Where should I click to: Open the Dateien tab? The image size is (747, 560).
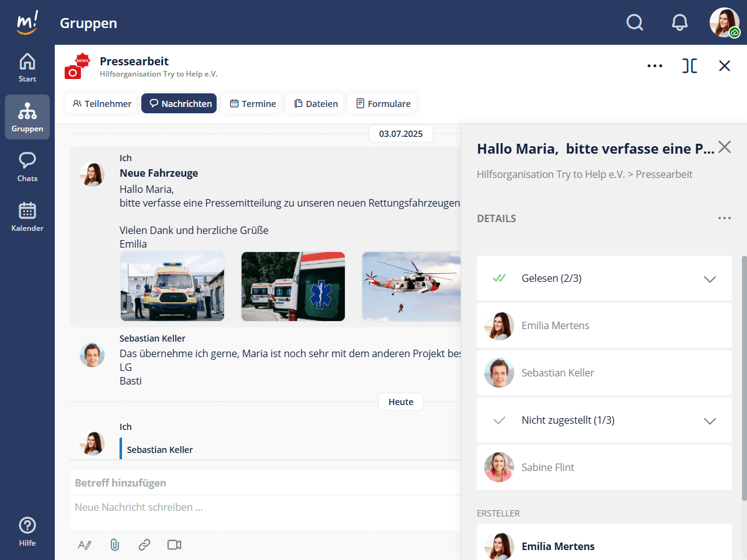click(x=315, y=103)
